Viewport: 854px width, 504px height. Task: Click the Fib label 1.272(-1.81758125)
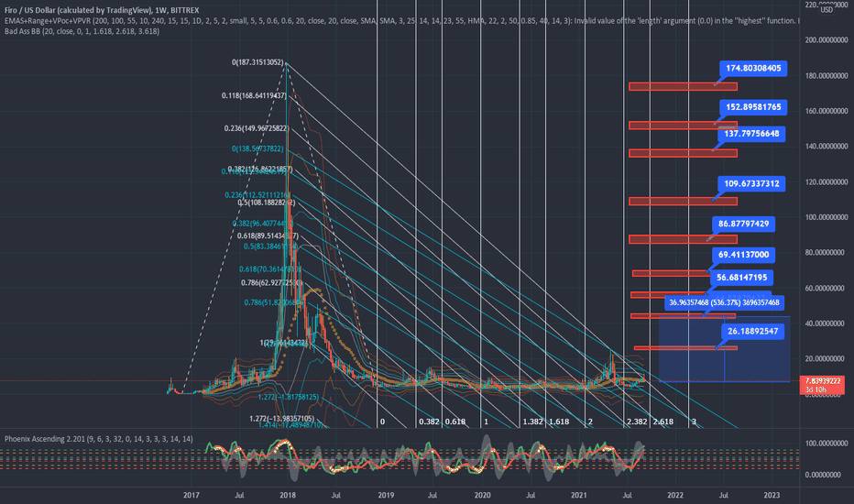click(x=288, y=397)
